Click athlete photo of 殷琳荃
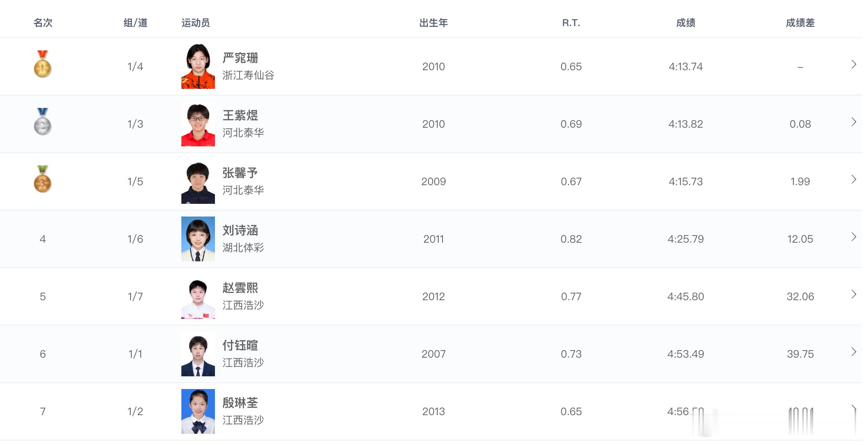The height and width of the screenshot is (445, 868). [x=198, y=411]
